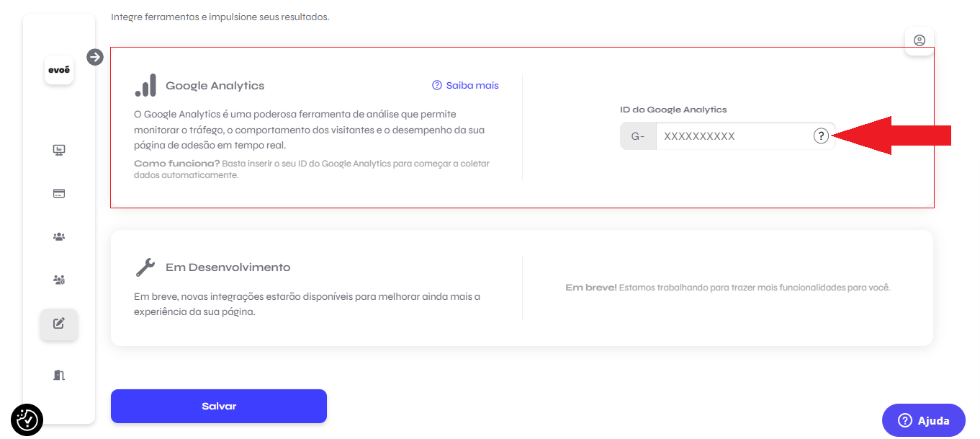
Task: Click the Em Desenvolvimento card title
Action: point(228,267)
